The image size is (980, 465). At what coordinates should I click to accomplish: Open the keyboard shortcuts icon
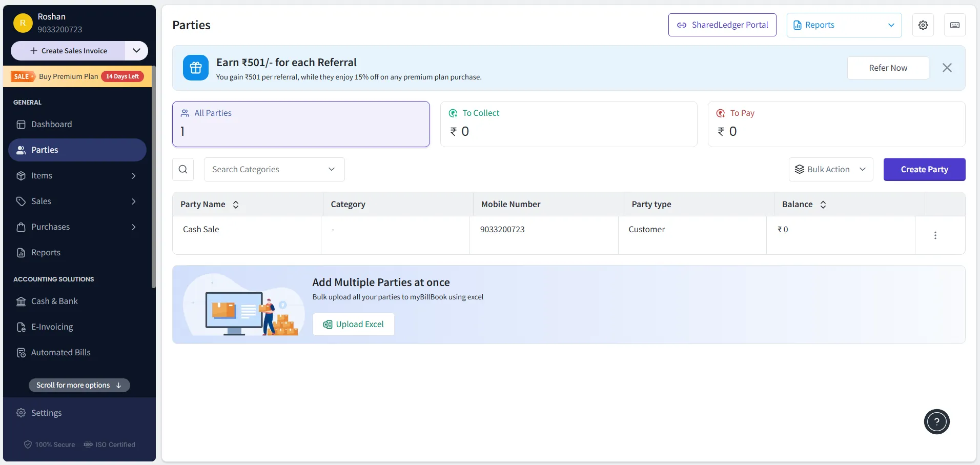(954, 25)
